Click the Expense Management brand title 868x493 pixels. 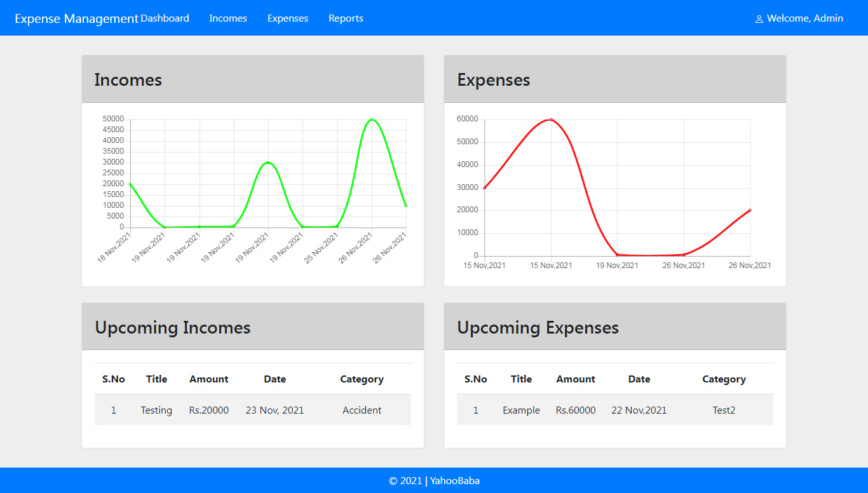click(76, 18)
